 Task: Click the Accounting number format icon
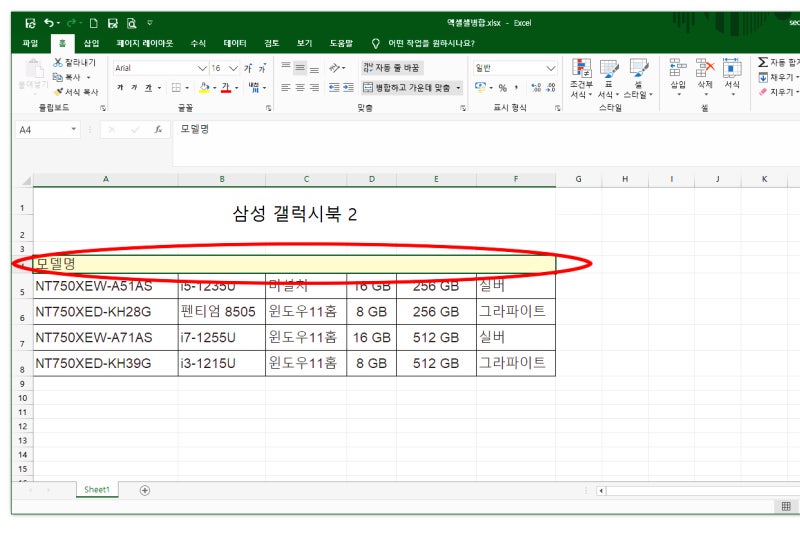click(480, 87)
